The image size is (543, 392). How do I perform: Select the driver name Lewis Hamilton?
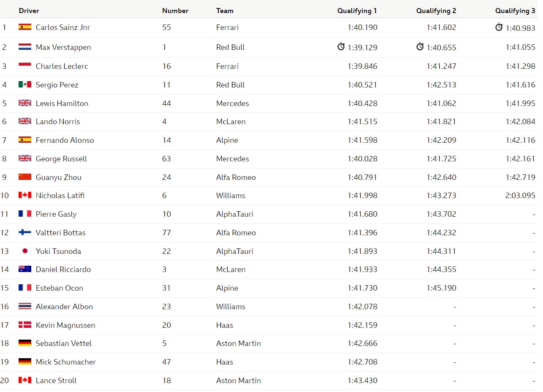[x=62, y=103]
